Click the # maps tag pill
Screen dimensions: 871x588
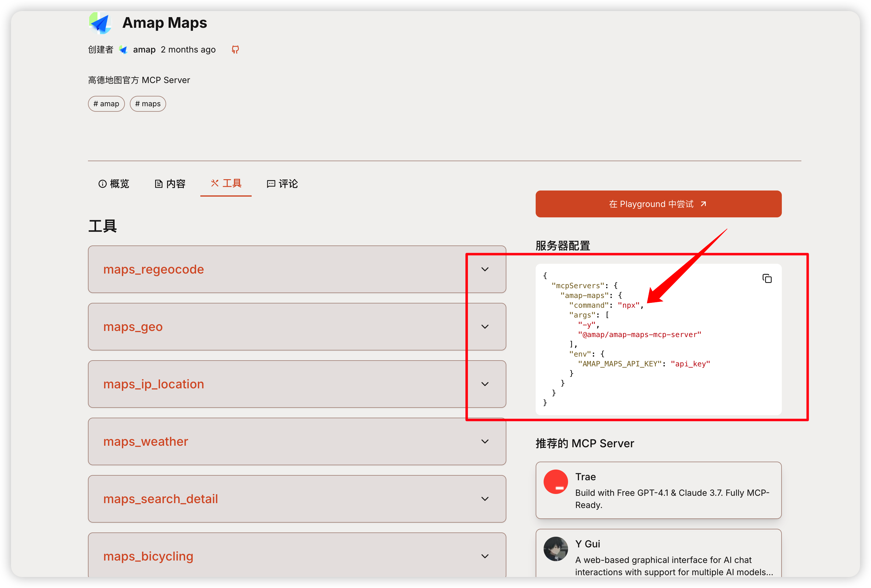[148, 104]
